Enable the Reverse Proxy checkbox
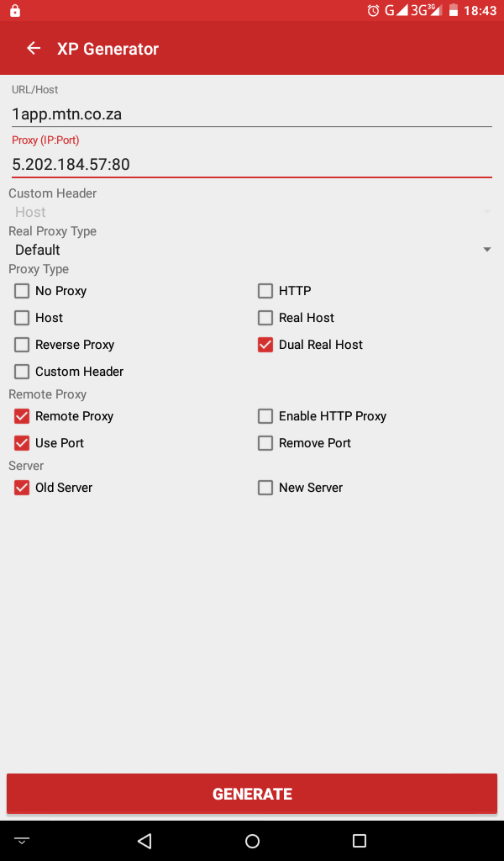504x861 pixels. click(22, 345)
